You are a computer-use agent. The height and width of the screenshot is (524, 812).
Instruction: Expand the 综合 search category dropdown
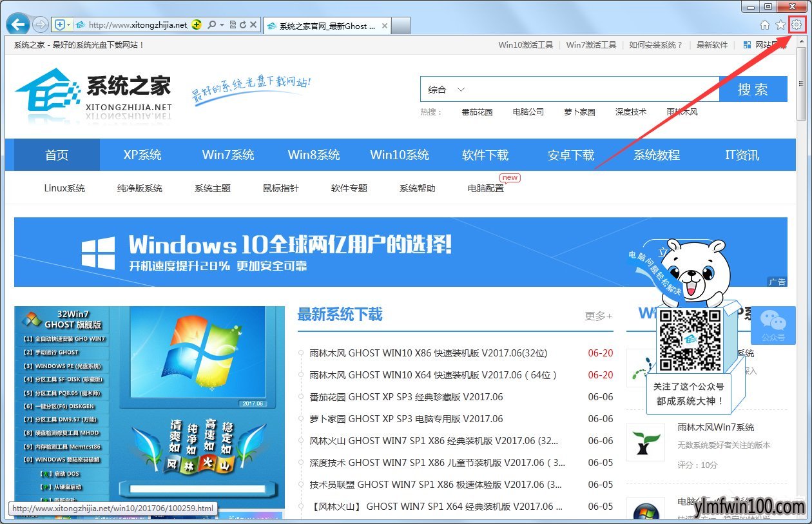pos(446,90)
